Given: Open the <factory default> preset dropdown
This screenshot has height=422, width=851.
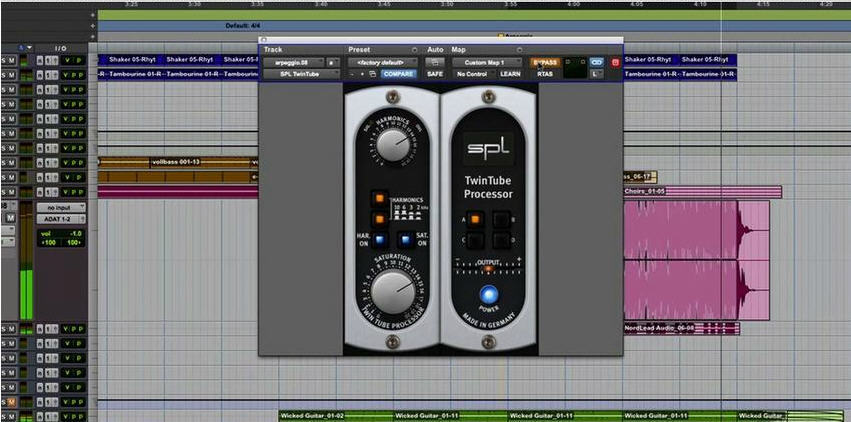Looking at the screenshot, I should [x=383, y=62].
